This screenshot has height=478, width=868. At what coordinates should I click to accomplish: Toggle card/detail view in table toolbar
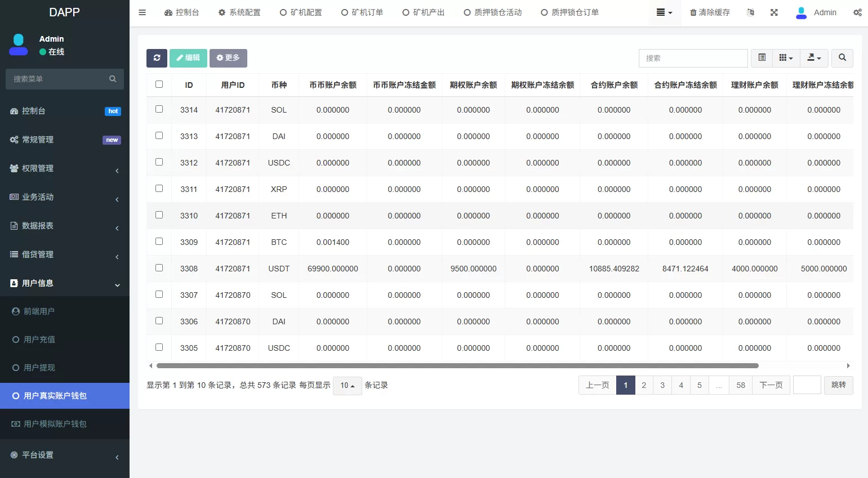point(762,57)
